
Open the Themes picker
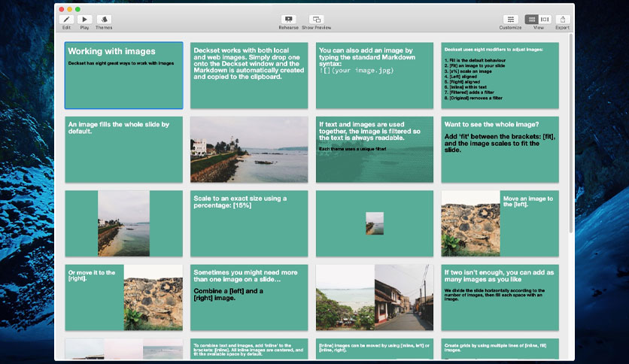point(104,20)
